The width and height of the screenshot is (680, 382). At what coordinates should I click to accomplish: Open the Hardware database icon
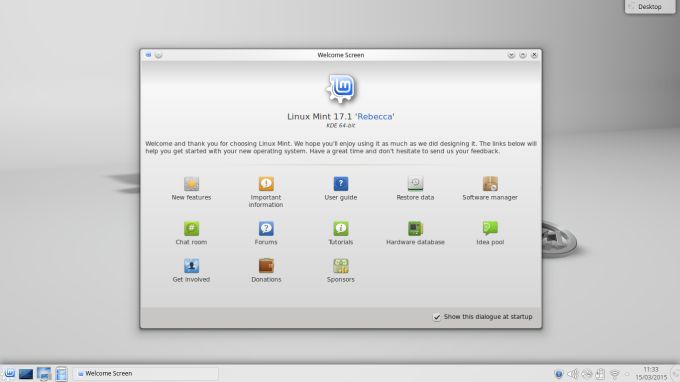(415, 229)
